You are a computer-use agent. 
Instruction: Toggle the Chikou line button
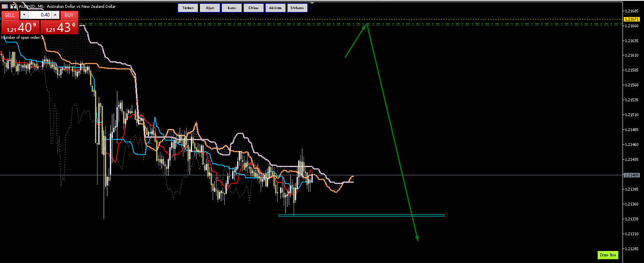point(254,8)
